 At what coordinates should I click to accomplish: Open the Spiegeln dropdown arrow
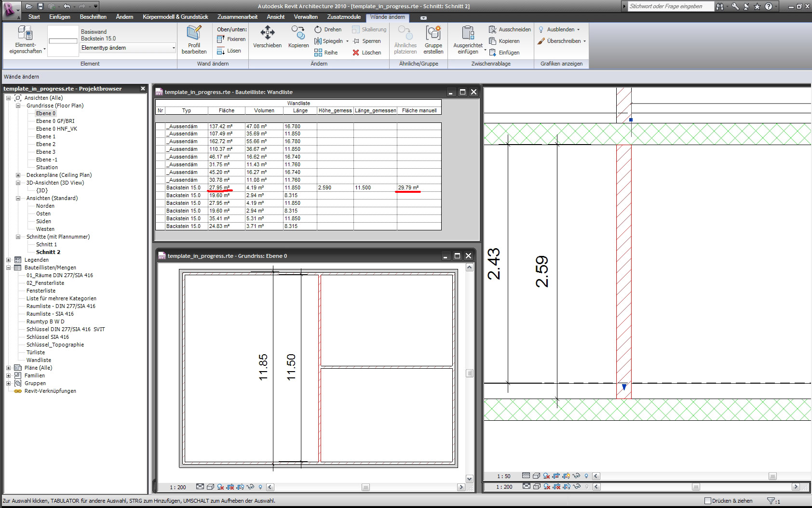[x=347, y=41]
